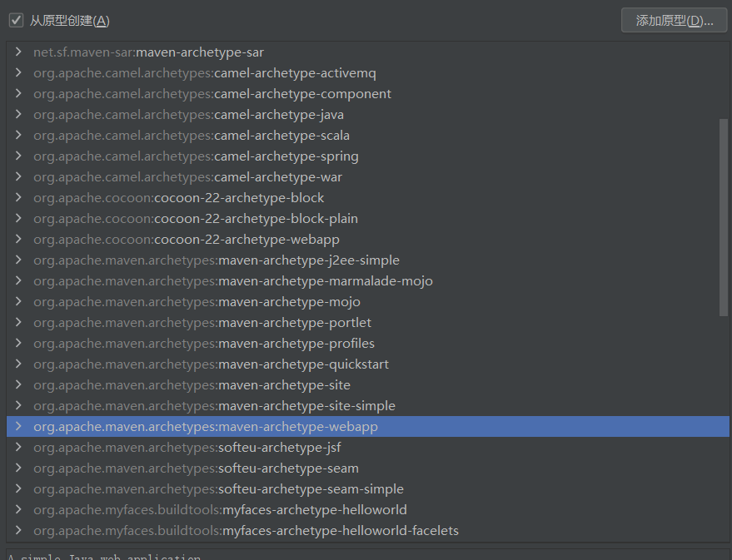
Task: Expand the maven-archetype-profiles node
Action: (x=18, y=343)
